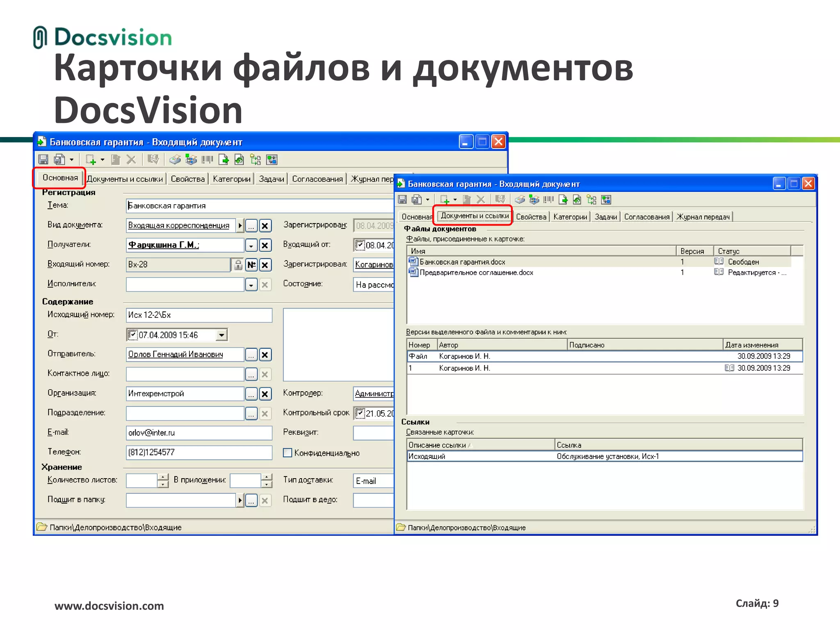Open Задачи tab in right window
Screen dimensions: 840x630
[x=606, y=217]
